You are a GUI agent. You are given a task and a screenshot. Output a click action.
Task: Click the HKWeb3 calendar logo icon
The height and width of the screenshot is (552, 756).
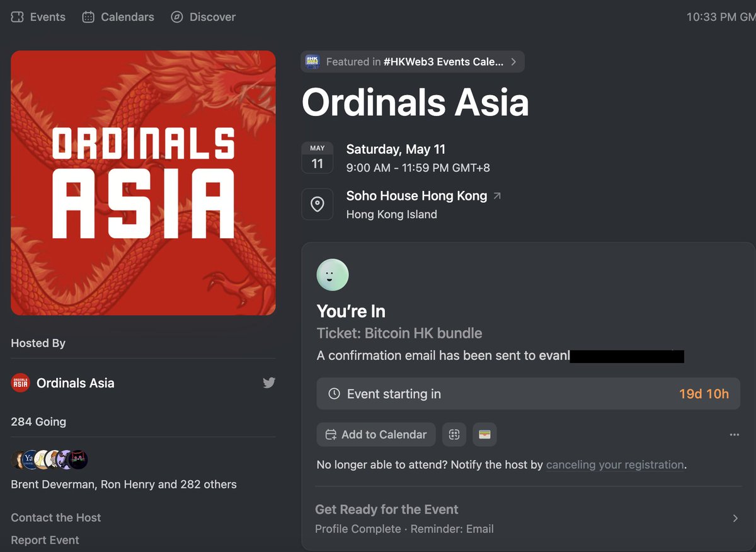[x=312, y=62]
